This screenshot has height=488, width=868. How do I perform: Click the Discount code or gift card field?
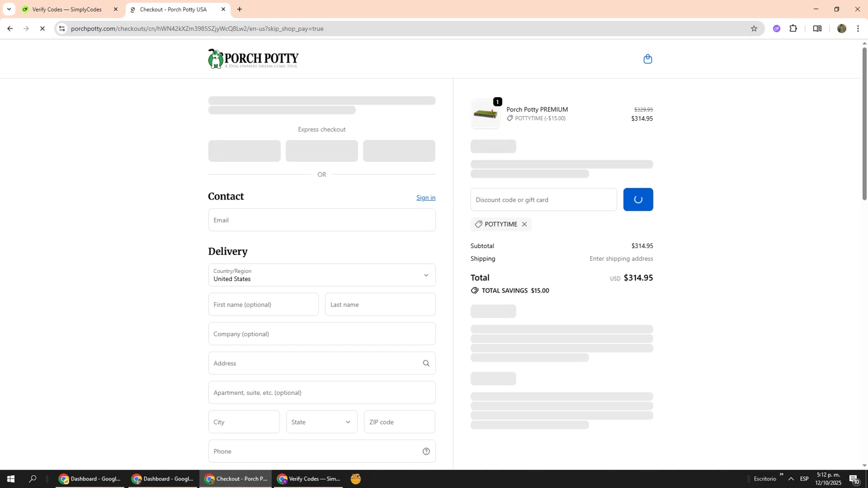[543, 199]
